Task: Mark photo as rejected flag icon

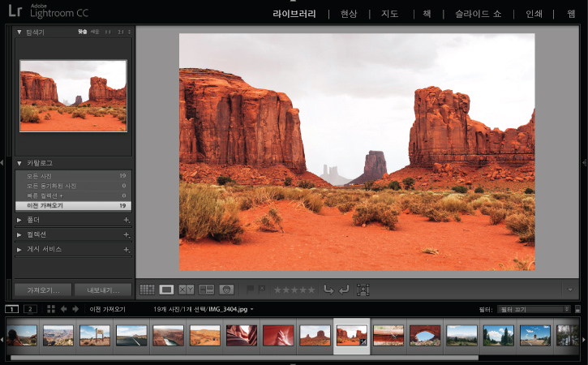Action: tap(262, 289)
